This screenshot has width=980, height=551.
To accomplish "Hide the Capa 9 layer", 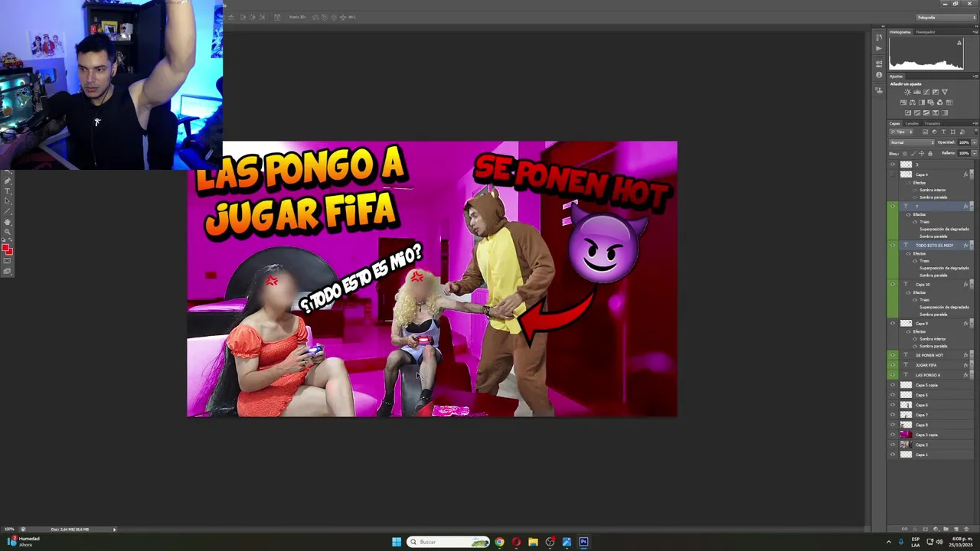I will pos(892,323).
